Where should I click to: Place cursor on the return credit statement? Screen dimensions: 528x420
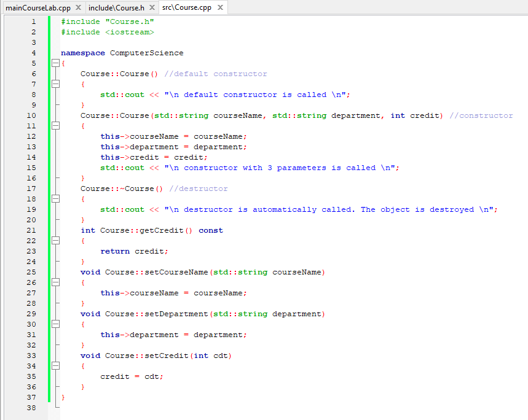pos(133,251)
